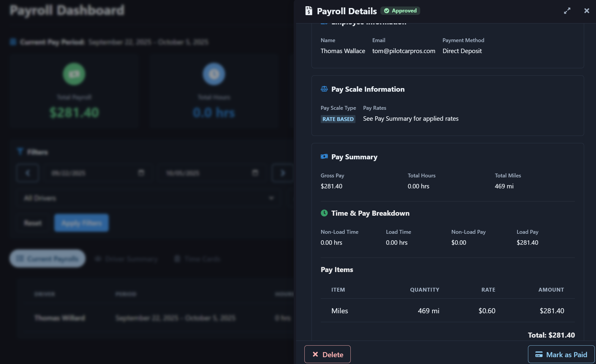Click the Payroll Details document icon

click(309, 11)
